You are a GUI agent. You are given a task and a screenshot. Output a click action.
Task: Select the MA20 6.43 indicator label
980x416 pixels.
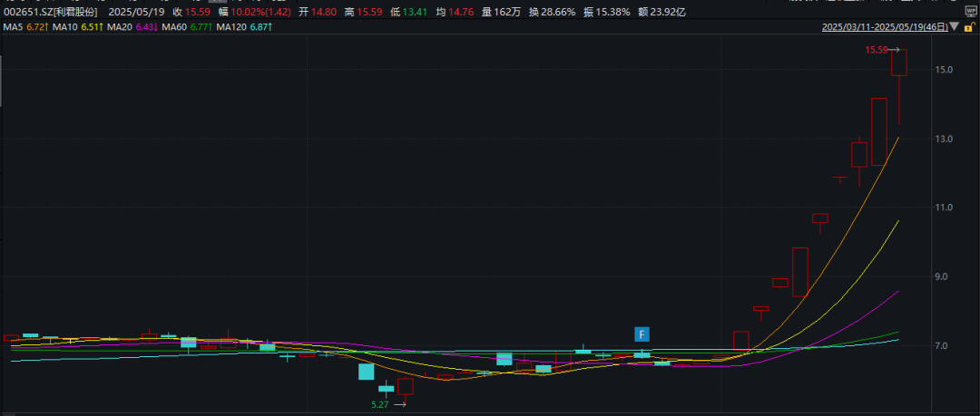132,27
